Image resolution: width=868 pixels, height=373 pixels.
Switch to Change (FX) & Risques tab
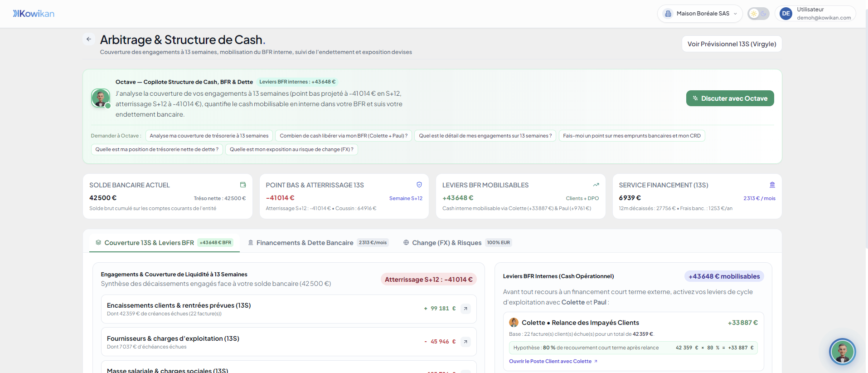coord(457,243)
